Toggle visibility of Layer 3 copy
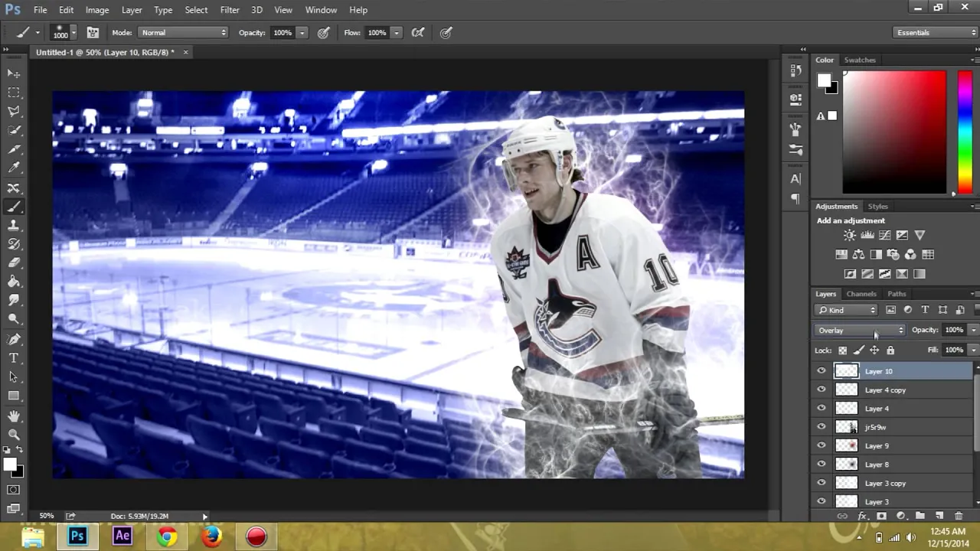Image resolution: width=980 pixels, height=551 pixels. point(822,483)
